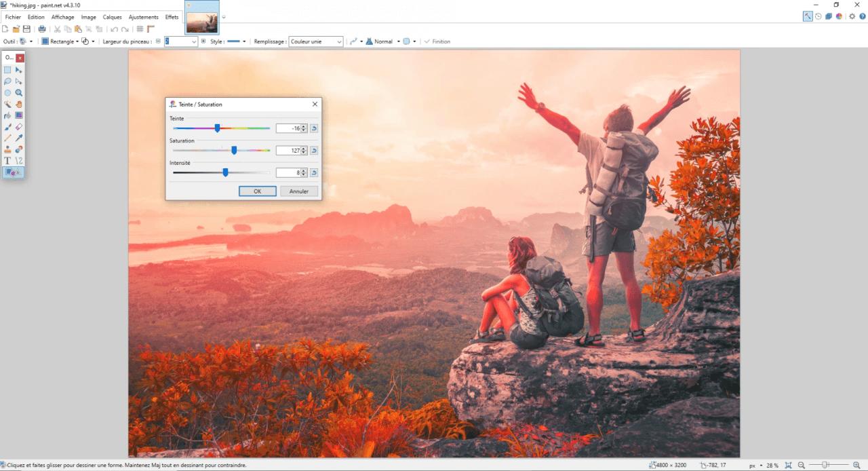The width and height of the screenshot is (868, 471).
Task: Click the Print icon in toolbar
Action: click(42, 29)
